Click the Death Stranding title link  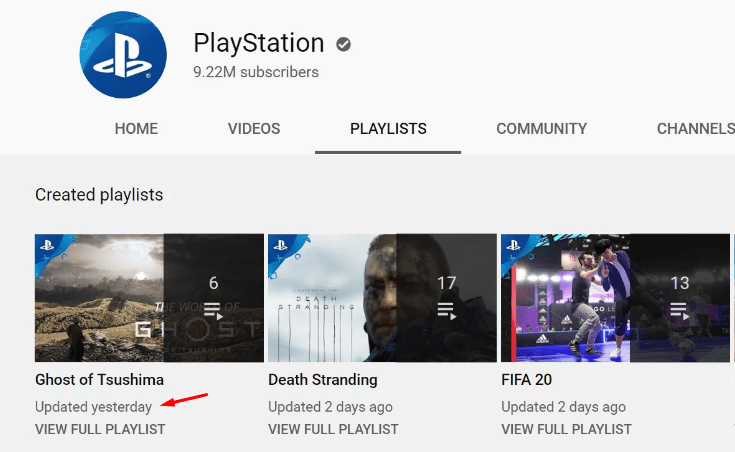click(323, 380)
